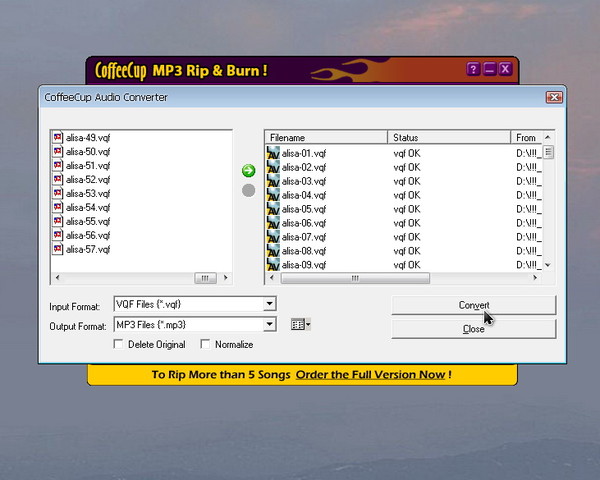Click the down arrow of the conversion list scrollbar
Viewport: 600px width, 480px height.
[548, 265]
